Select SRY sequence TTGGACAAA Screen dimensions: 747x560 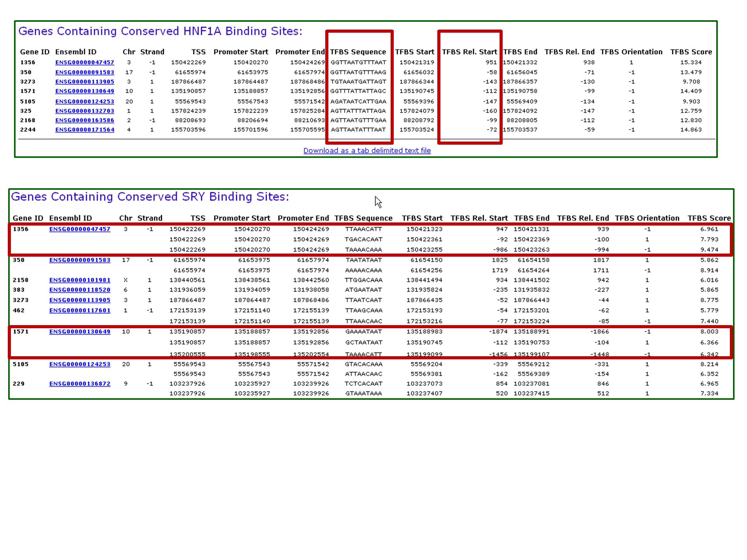(363, 280)
